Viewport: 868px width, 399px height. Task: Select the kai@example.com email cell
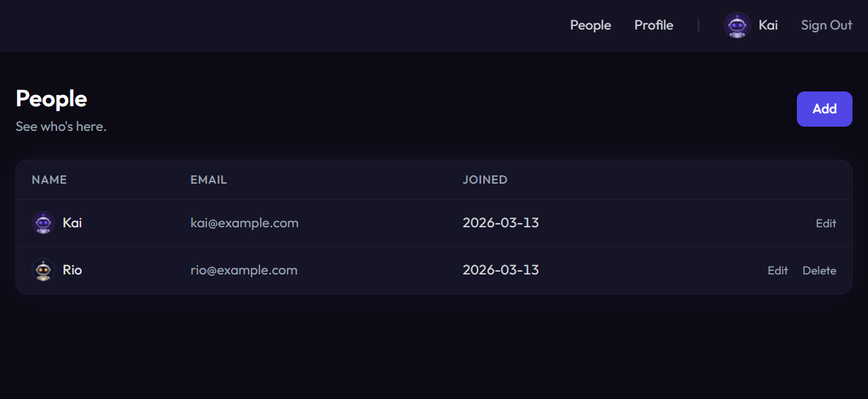click(x=244, y=223)
